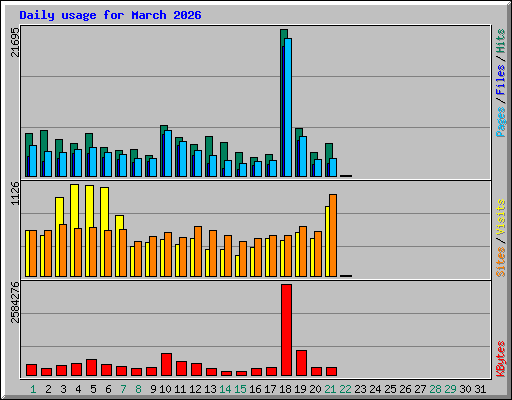Click day 18 on the date axis

click(x=285, y=389)
